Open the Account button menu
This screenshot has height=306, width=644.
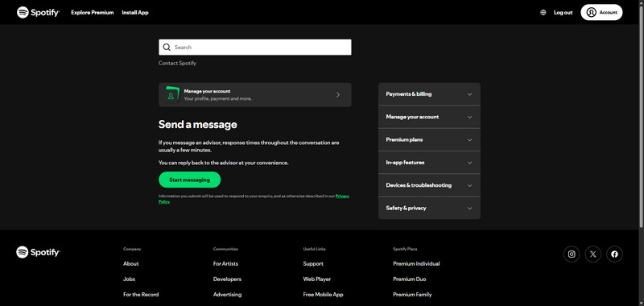click(x=601, y=12)
